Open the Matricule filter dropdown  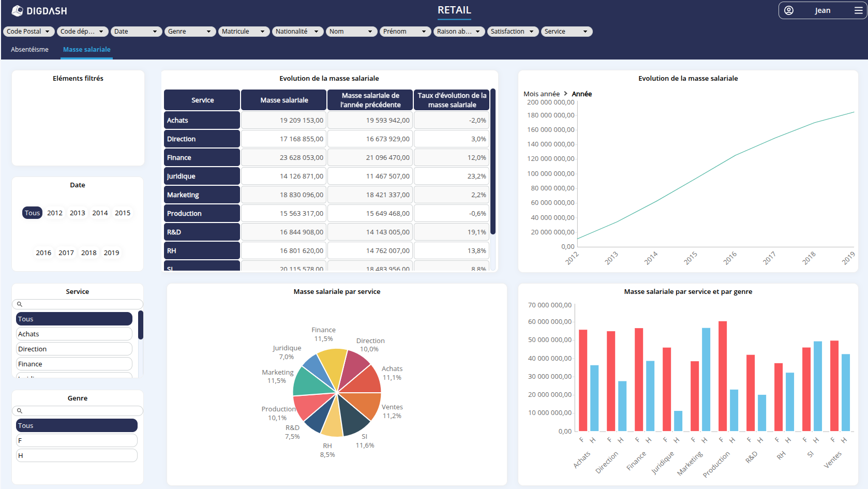[243, 32]
